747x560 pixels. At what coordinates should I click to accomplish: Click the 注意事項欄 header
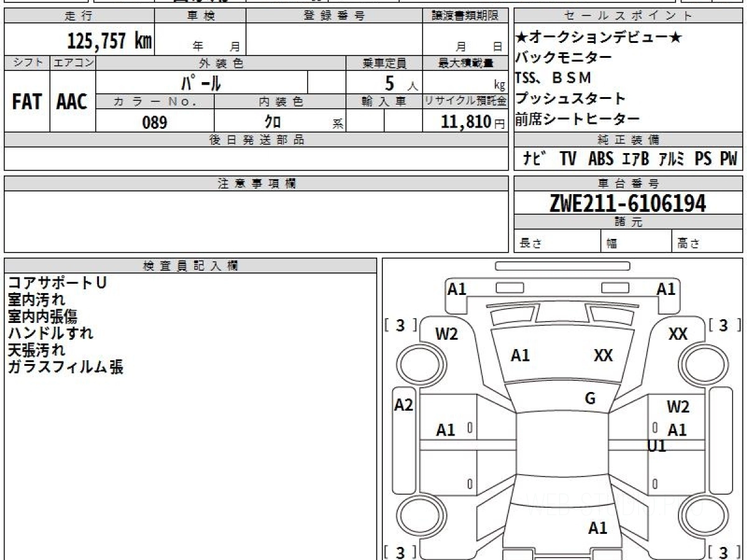pos(256,184)
